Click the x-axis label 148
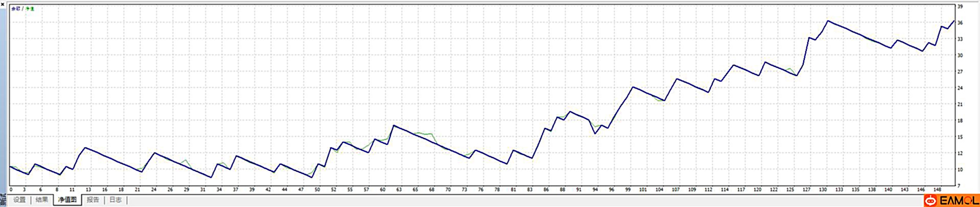980x207 pixels. click(937, 190)
